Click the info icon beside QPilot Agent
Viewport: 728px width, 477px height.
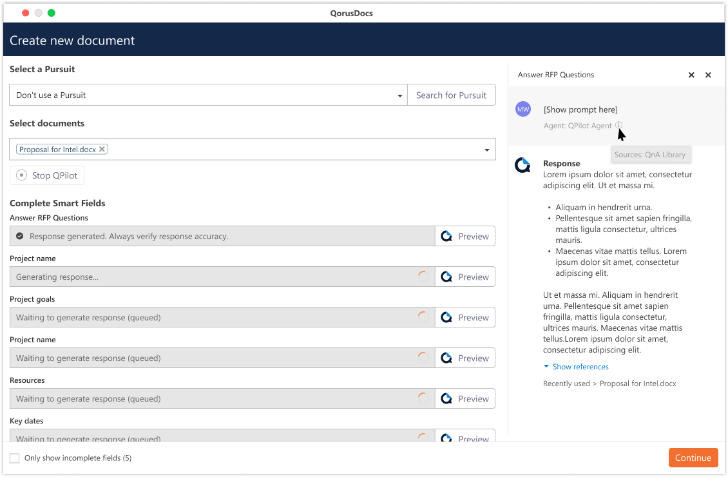(619, 125)
